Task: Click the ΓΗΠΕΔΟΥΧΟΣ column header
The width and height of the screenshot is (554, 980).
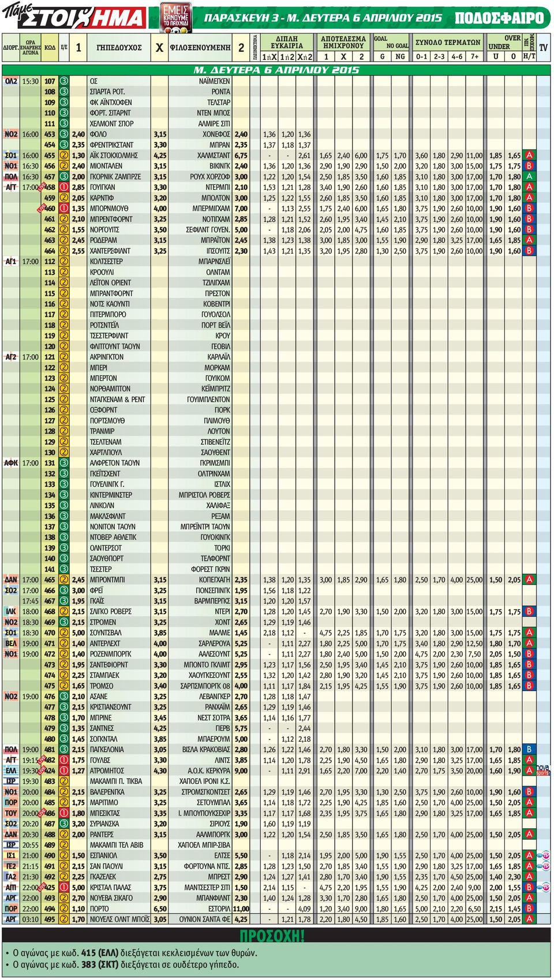Action: (x=119, y=48)
